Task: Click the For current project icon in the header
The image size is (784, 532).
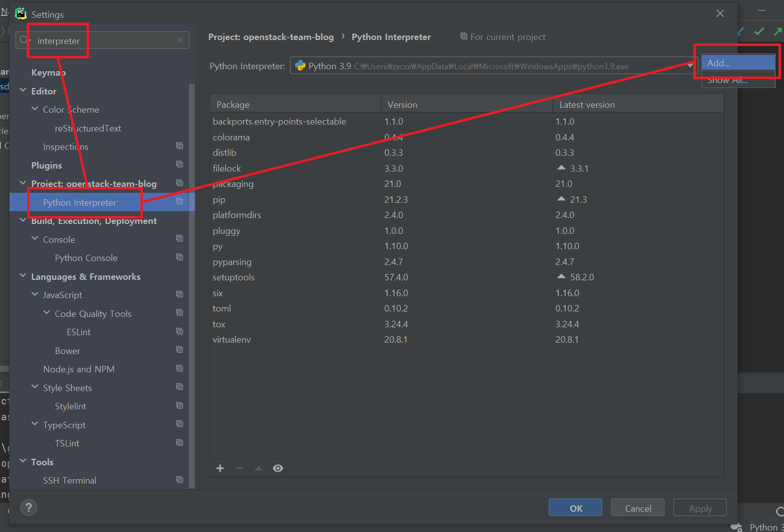Action: (x=463, y=36)
